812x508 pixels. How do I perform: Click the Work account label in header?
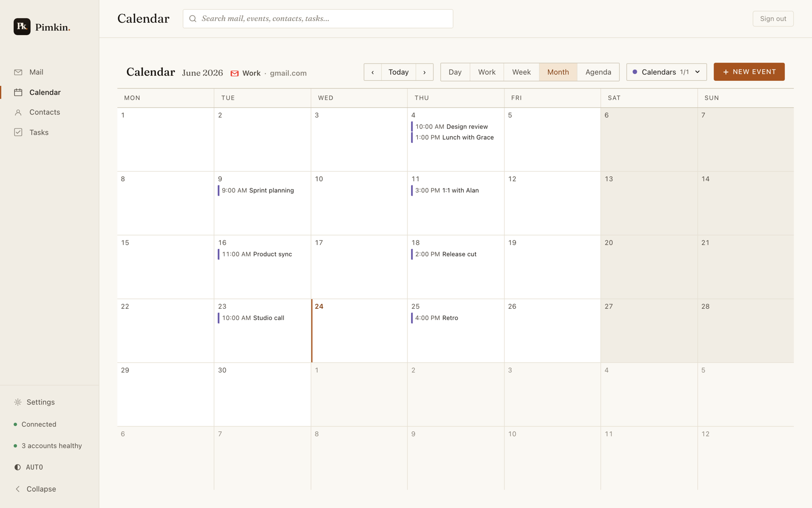point(251,73)
